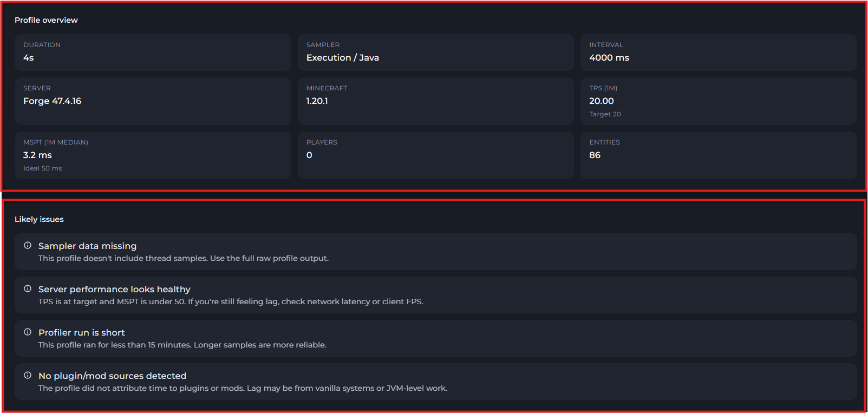The image size is (868, 413).
Task: Select the Sampler Execution / Java card
Action: [x=435, y=53]
